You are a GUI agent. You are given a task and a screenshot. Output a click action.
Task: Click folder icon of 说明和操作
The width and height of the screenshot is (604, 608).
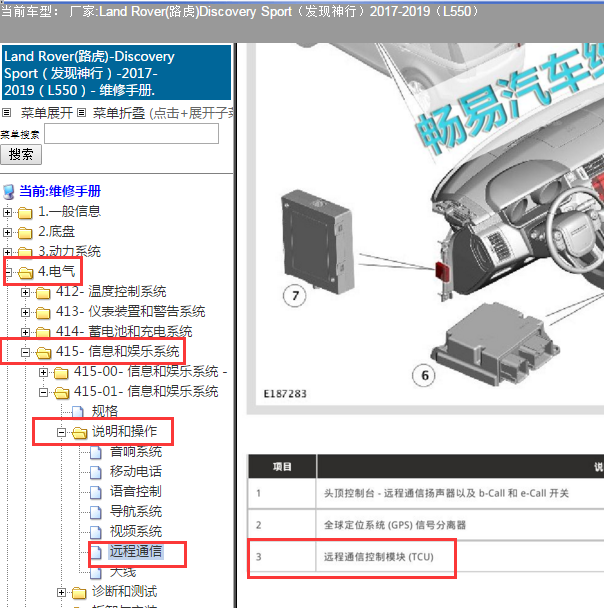[x=79, y=433]
